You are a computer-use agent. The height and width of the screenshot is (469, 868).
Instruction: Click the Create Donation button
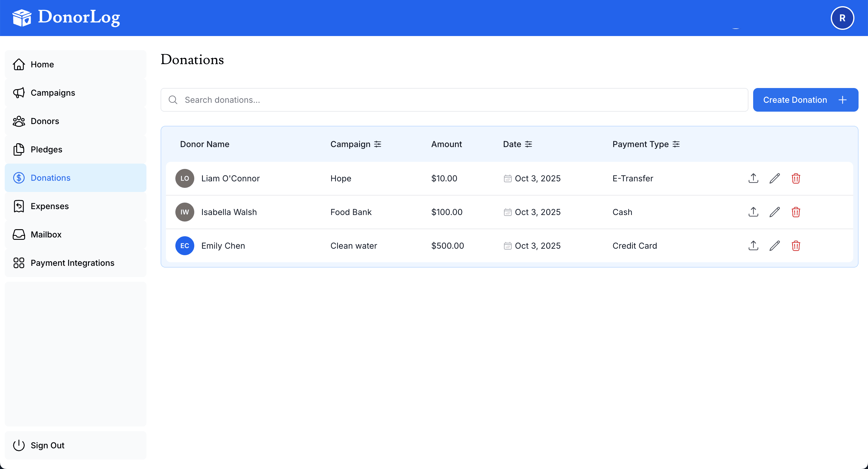(x=805, y=100)
